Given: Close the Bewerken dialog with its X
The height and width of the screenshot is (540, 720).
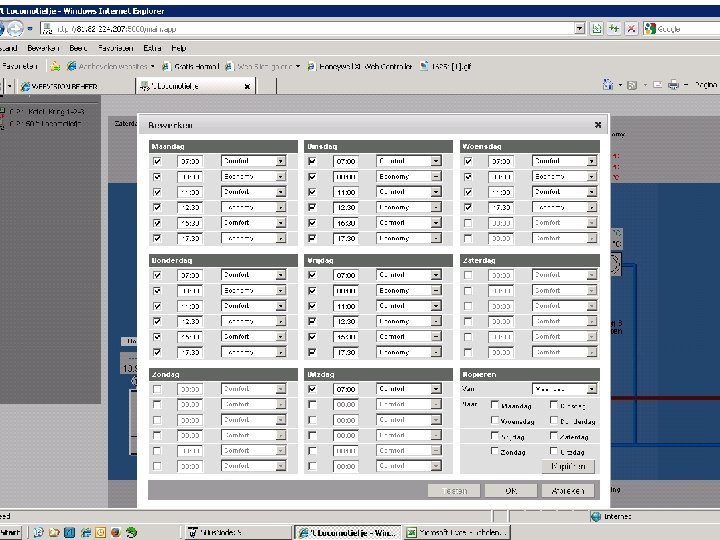Looking at the screenshot, I should (598, 125).
